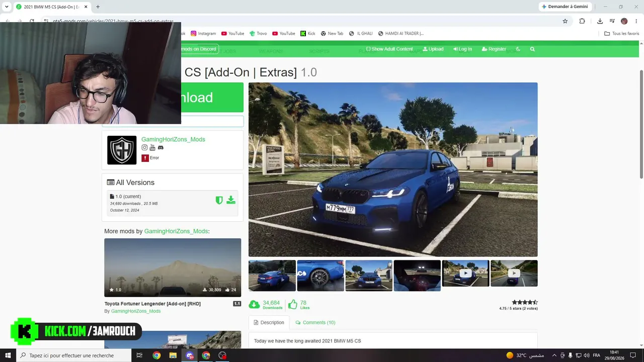Viewport: 644px width, 362px height.
Task: Click the Demander à Gemini button
Action: 565,7
